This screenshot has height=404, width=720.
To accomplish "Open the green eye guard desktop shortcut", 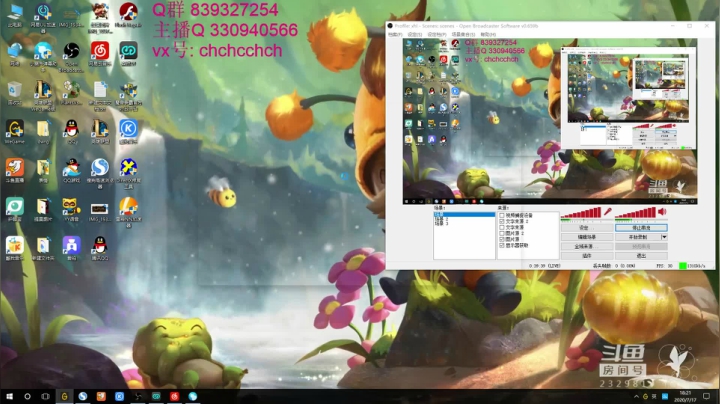I will coord(15,209).
